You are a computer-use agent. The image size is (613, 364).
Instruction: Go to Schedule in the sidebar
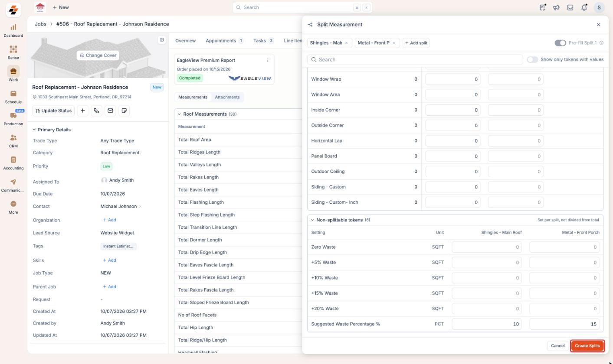coord(13,97)
